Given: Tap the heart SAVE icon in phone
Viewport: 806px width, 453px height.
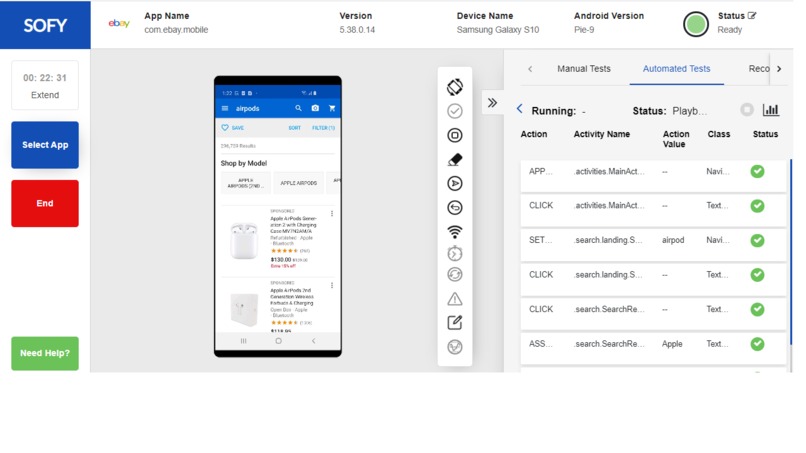Looking at the screenshot, I should coord(225,128).
